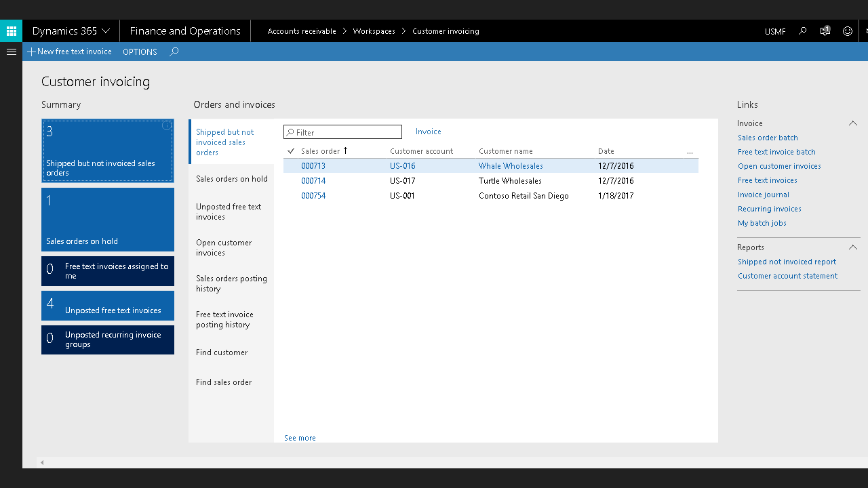Open the Shipped but not invoiced sales orders tile
Screen dimensions: 868x488
(x=108, y=150)
